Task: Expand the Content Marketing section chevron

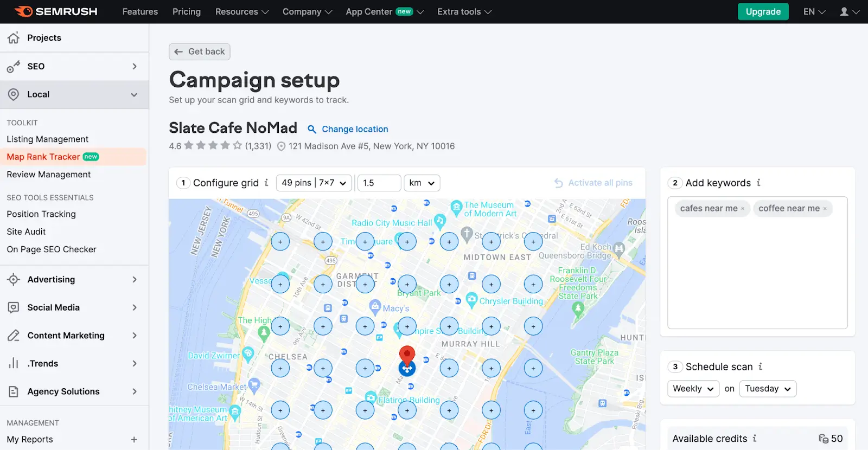Action: click(x=135, y=336)
